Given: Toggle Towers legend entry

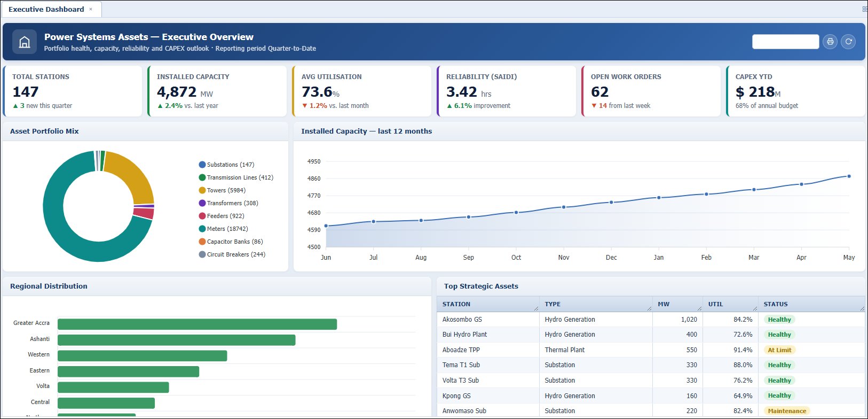Looking at the screenshot, I should 222,190.
